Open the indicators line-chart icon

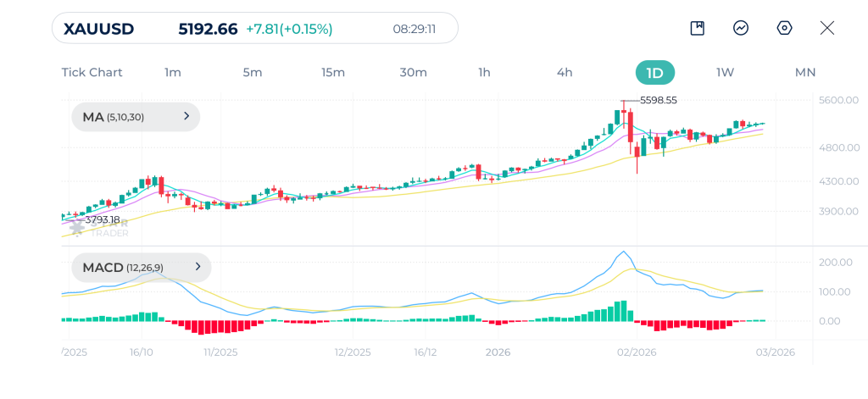[x=741, y=28]
